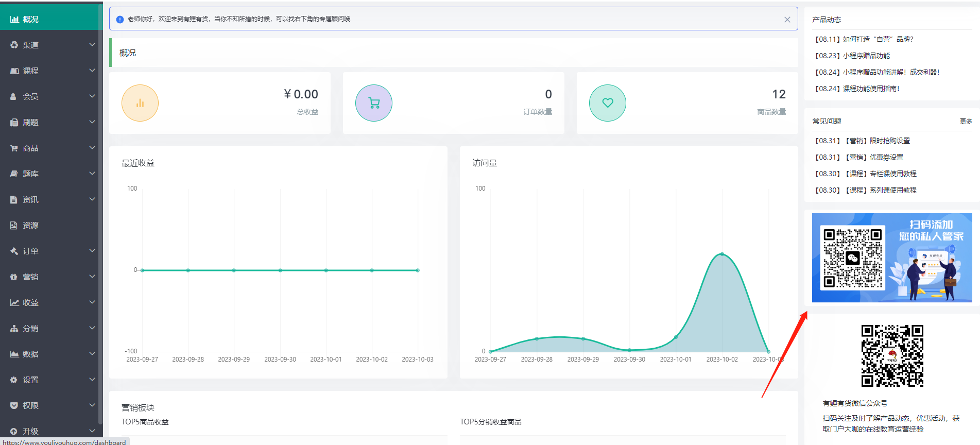
Task: Click the blue info icon in welcome banner
Action: click(120, 19)
